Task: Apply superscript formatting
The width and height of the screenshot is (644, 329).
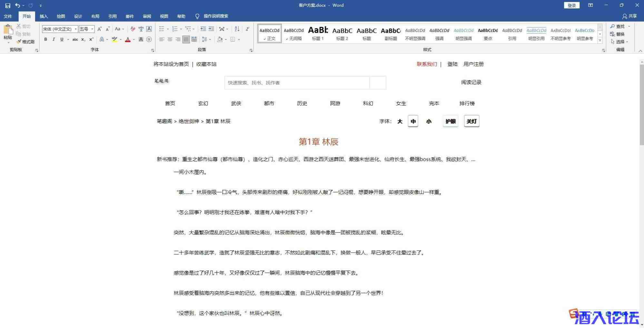Action: (x=91, y=39)
